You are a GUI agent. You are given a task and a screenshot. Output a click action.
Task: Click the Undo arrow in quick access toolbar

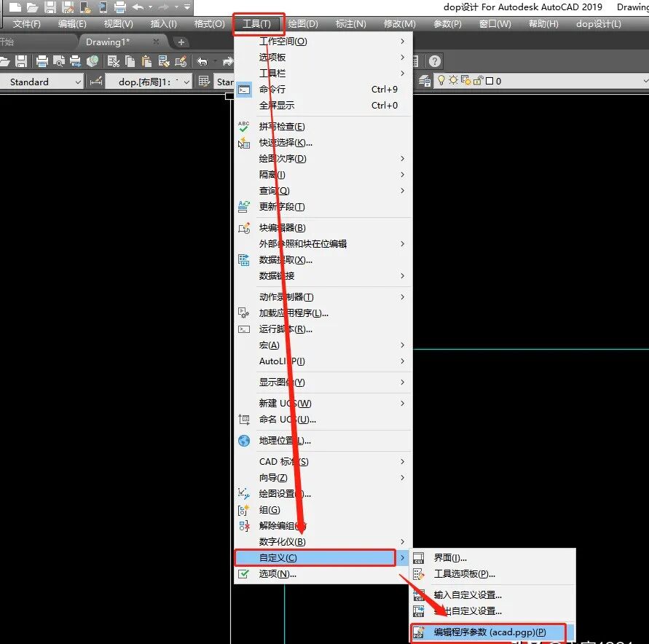tap(138, 7)
